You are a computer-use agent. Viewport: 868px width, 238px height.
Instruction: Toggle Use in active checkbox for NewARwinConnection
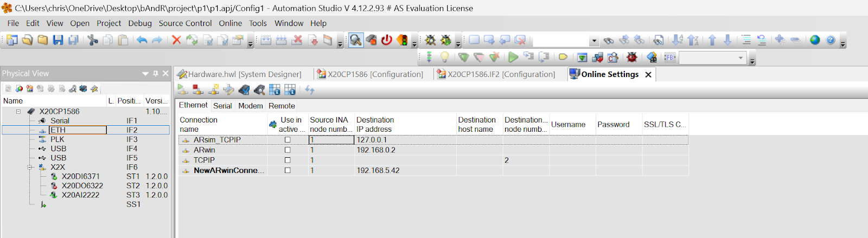pos(288,170)
